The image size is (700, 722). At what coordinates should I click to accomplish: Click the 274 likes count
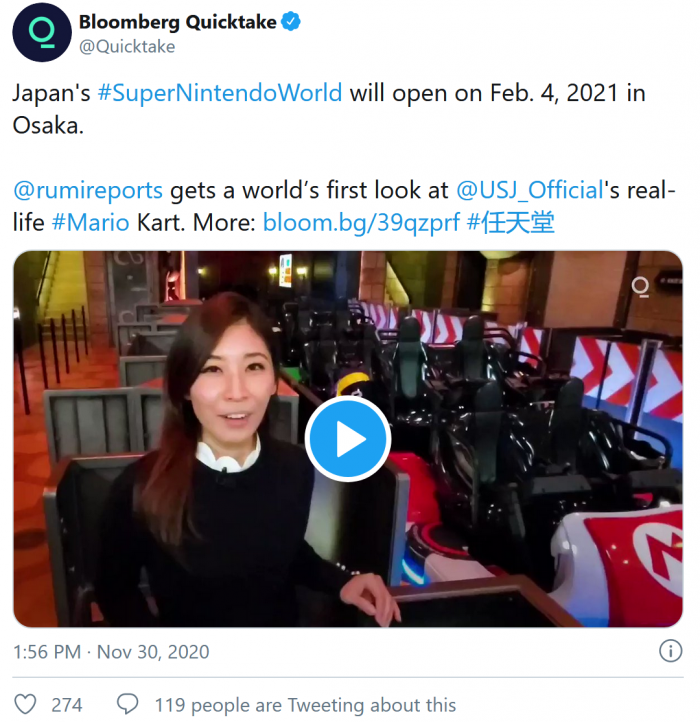(x=67, y=705)
